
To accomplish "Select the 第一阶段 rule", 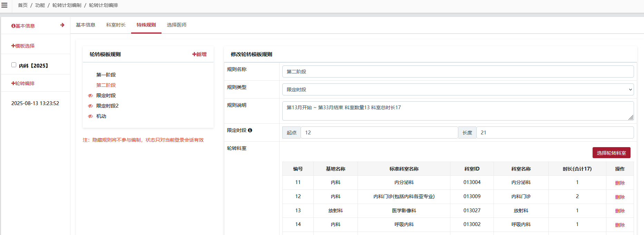I will [x=106, y=75].
